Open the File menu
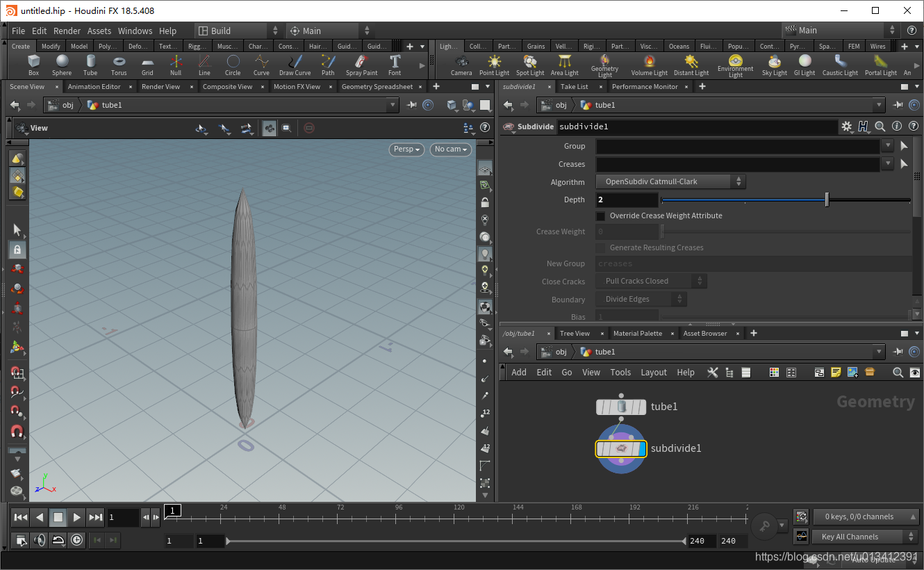Viewport: 924px width, 570px height. (19, 31)
